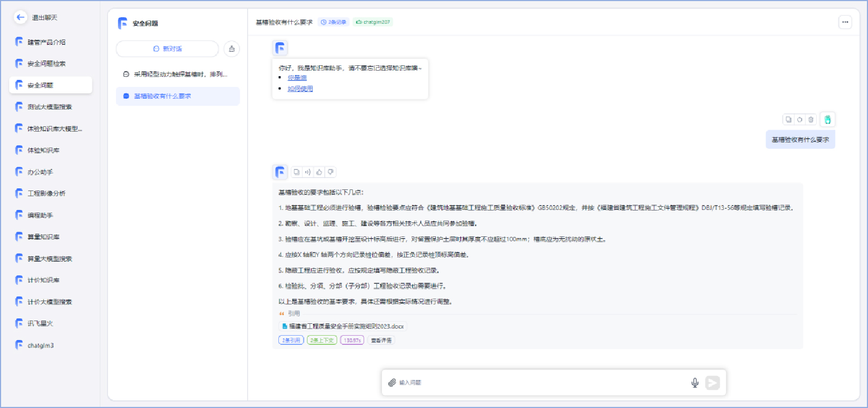Open cited file 福建省工程质量安全手册实施细则2023.docx
The width and height of the screenshot is (868, 408).
point(343,326)
